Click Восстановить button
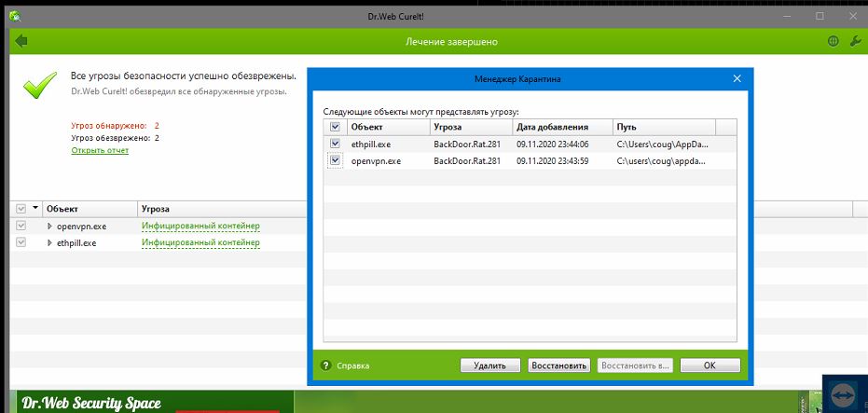This screenshot has height=413, width=868. point(558,365)
